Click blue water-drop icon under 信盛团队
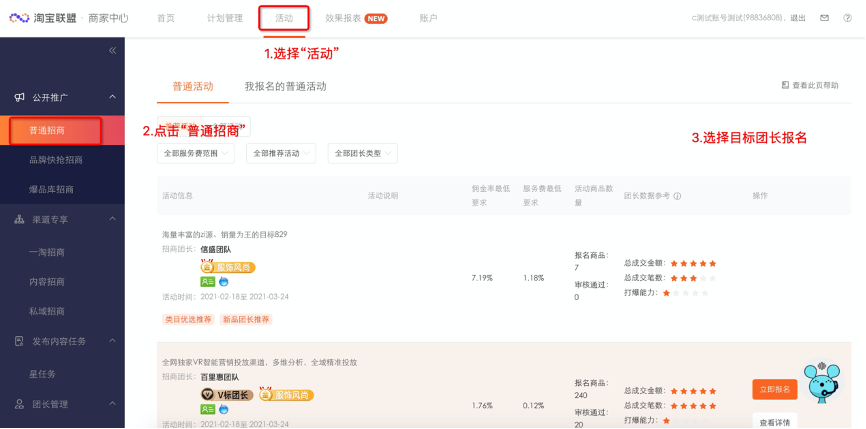This screenshot has width=866, height=429. [x=224, y=282]
